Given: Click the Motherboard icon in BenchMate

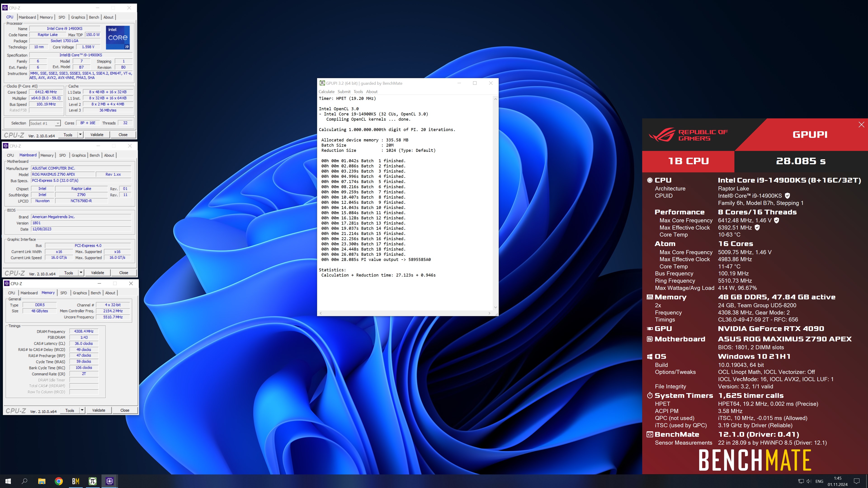Looking at the screenshot, I should tap(650, 339).
